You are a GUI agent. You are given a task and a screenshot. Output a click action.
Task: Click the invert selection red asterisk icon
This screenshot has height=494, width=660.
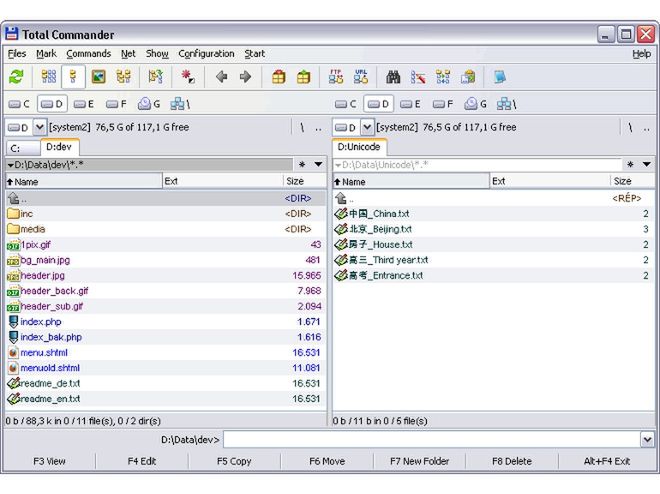tap(188, 77)
